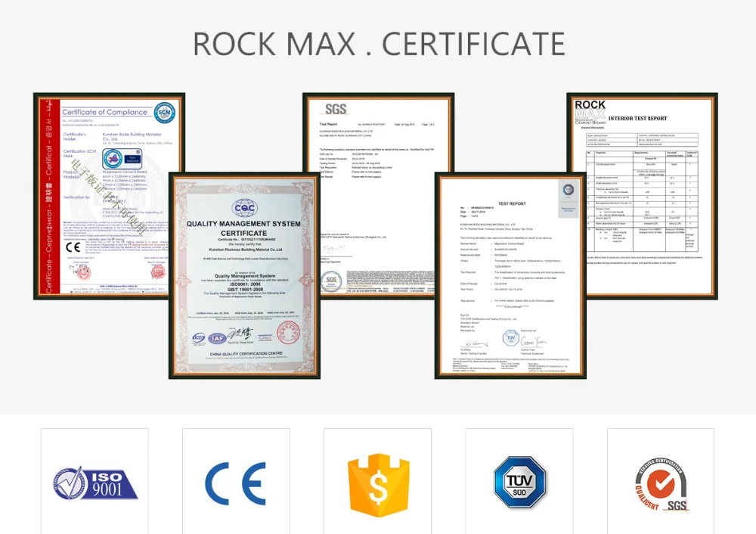Click the SGS Qualicert logo

tap(661, 484)
